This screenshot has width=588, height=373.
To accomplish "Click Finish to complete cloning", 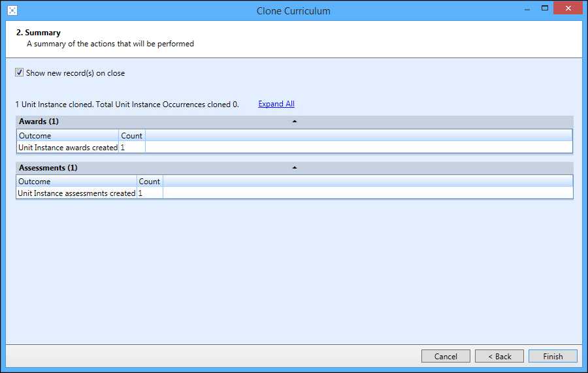I will click(553, 356).
